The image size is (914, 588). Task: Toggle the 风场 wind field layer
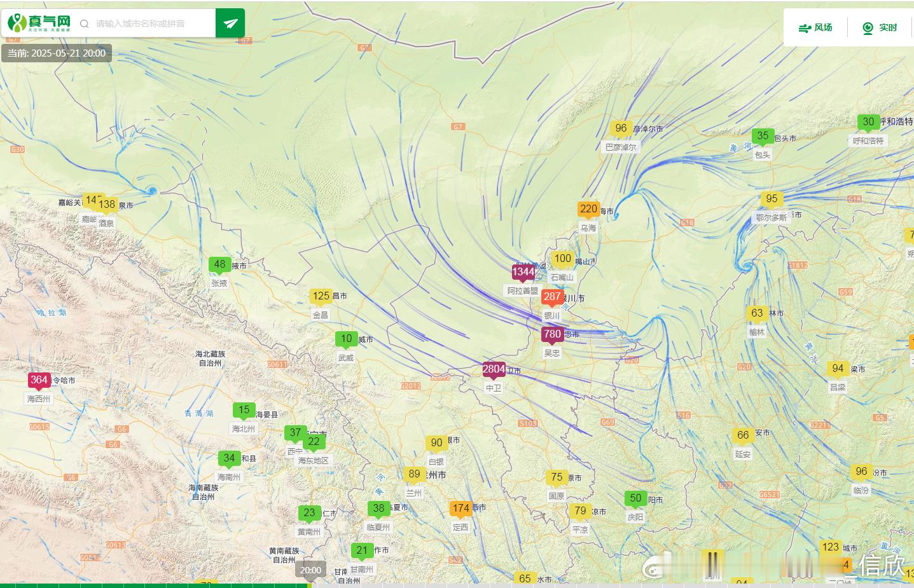pos(815,27)
